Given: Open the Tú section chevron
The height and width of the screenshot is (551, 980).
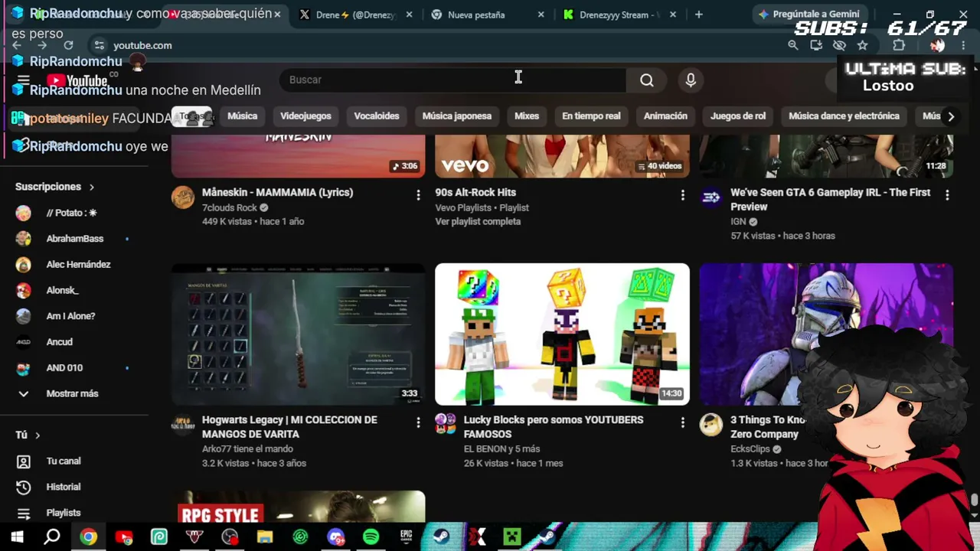Looking at the screenshot, I should (37, 435).
